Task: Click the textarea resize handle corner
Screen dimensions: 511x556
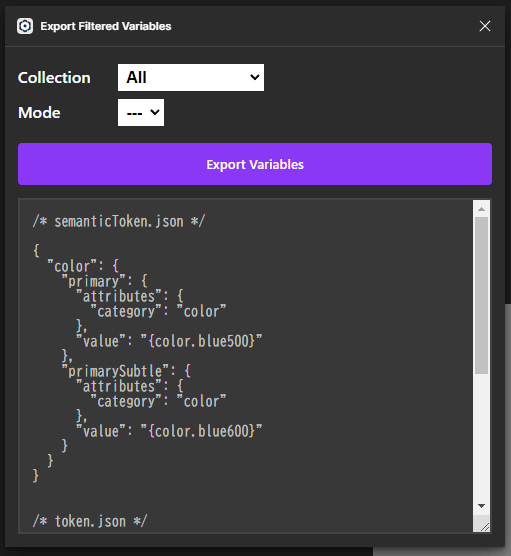Action: tap(485, 527)
